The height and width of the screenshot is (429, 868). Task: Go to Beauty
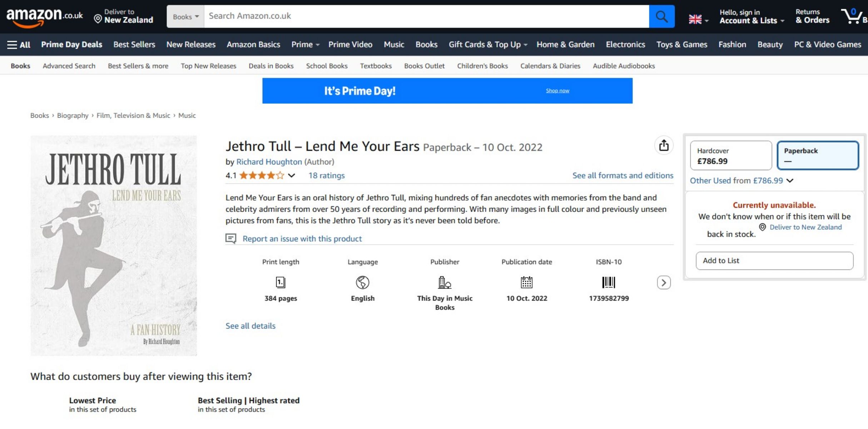[770, 45]
